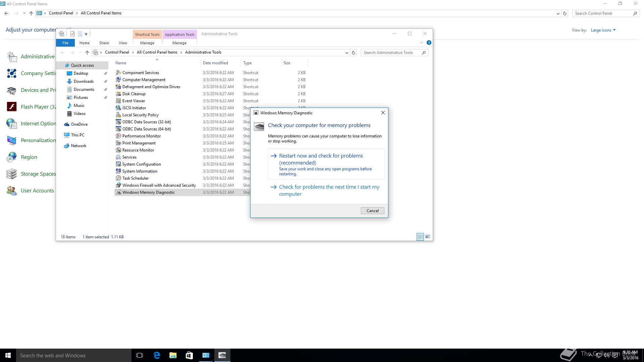Image resolution: width=644 pixels, height=362 pixels.
Task: Click the Search the web and Windows box
Action: 74,355
